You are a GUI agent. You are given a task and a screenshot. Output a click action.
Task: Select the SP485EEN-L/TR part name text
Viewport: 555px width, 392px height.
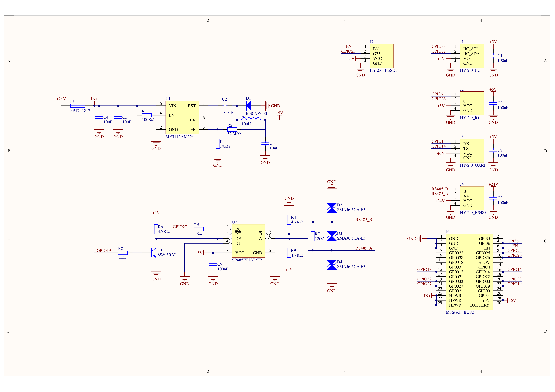(x=247, y=260)
